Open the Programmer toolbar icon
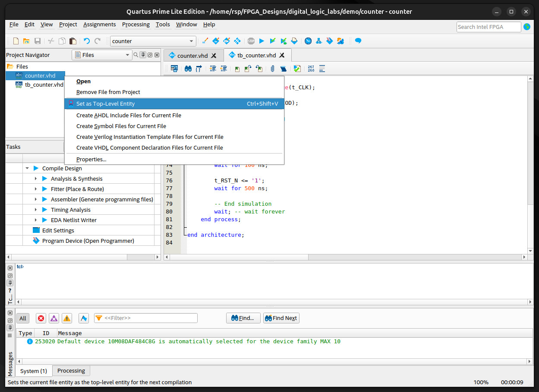This screenshot has height=392, width=539. (330, 41)
